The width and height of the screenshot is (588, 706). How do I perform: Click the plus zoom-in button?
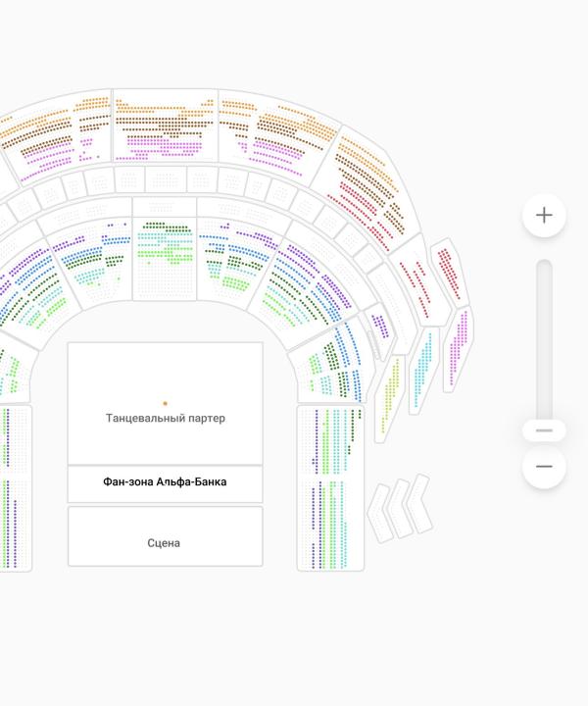544,216
